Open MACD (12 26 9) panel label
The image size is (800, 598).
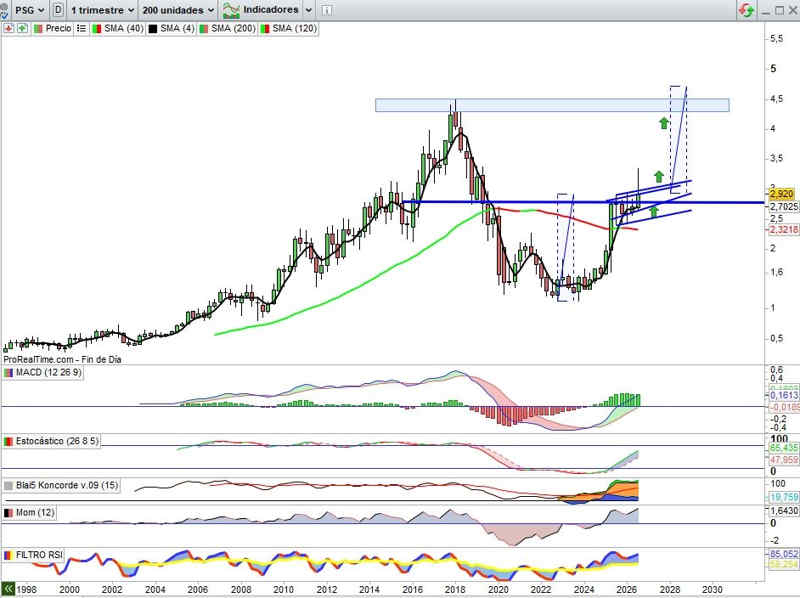pyautogui.click(x=48, y=372)
